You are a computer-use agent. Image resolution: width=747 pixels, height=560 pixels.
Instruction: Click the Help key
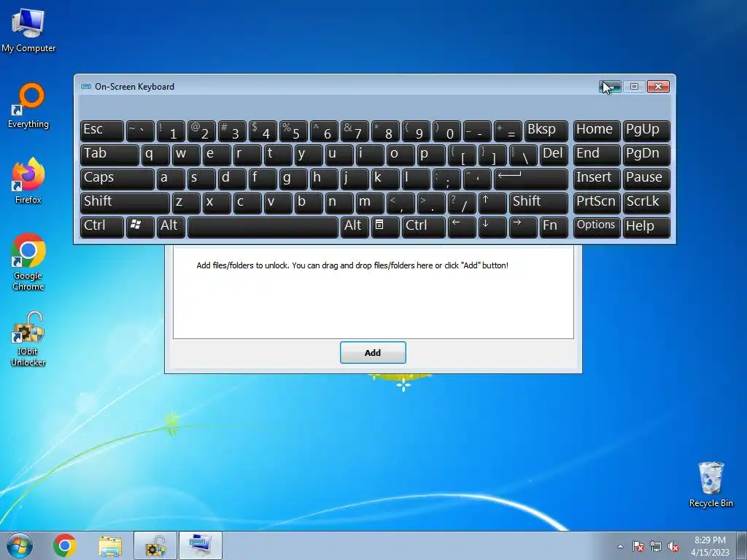click(646, 227)
